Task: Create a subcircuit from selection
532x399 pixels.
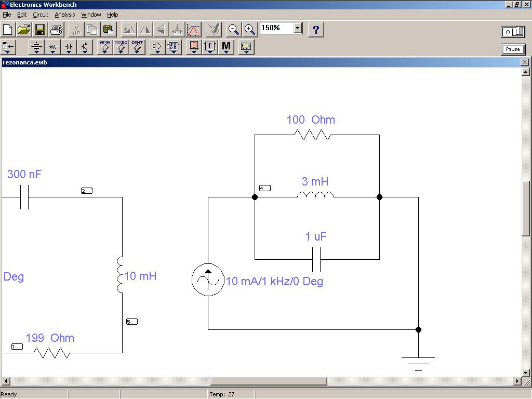Action: 177,30
